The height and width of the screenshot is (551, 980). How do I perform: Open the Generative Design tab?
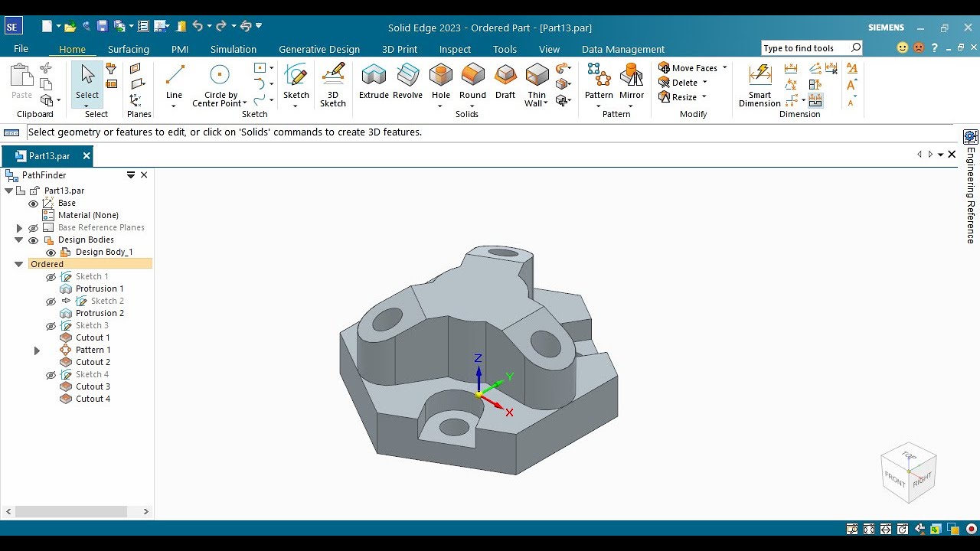coord(319,49)
